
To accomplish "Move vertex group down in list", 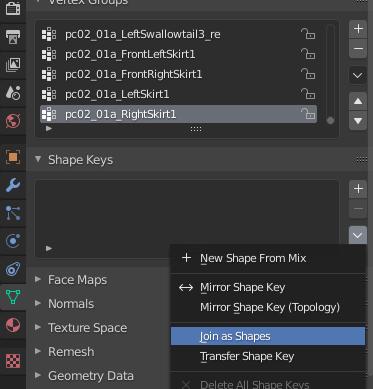I will pyautogui.click(x=358, y=121).
